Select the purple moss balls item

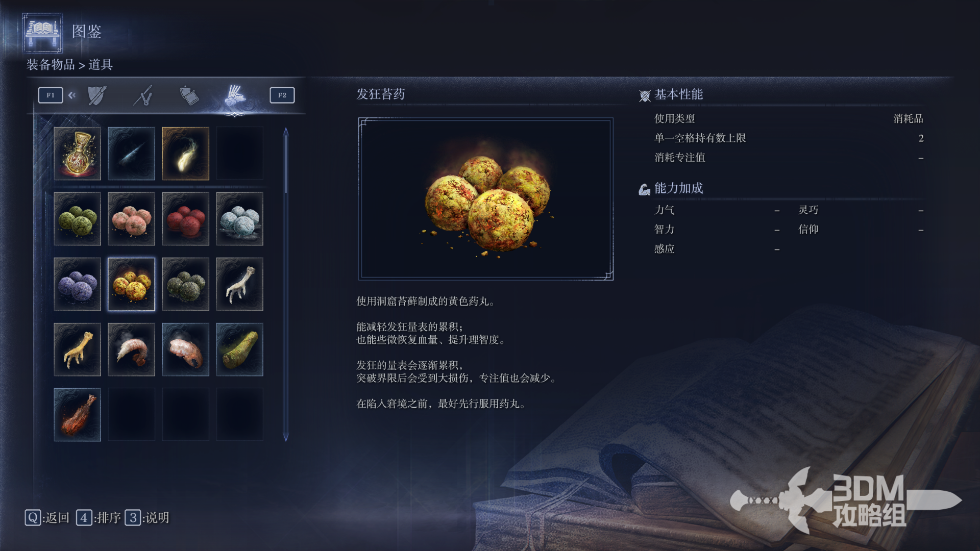coord(77,284)
